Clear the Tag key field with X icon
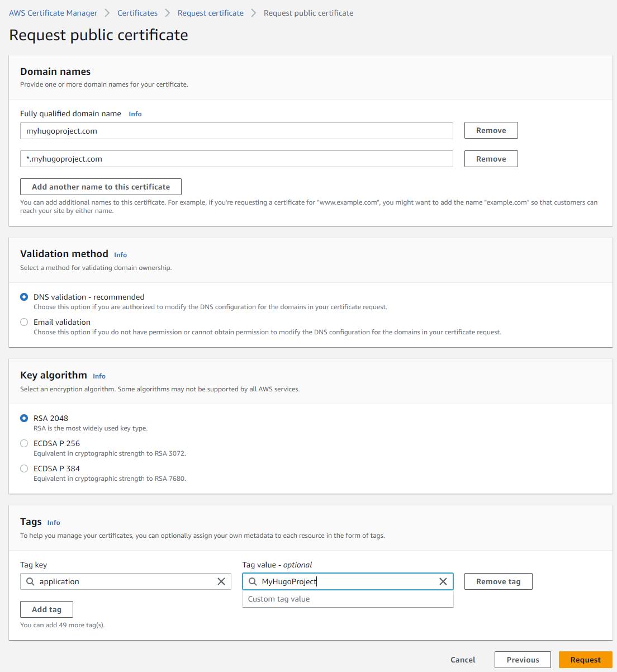The image size is (617, 672). (221, 581)
